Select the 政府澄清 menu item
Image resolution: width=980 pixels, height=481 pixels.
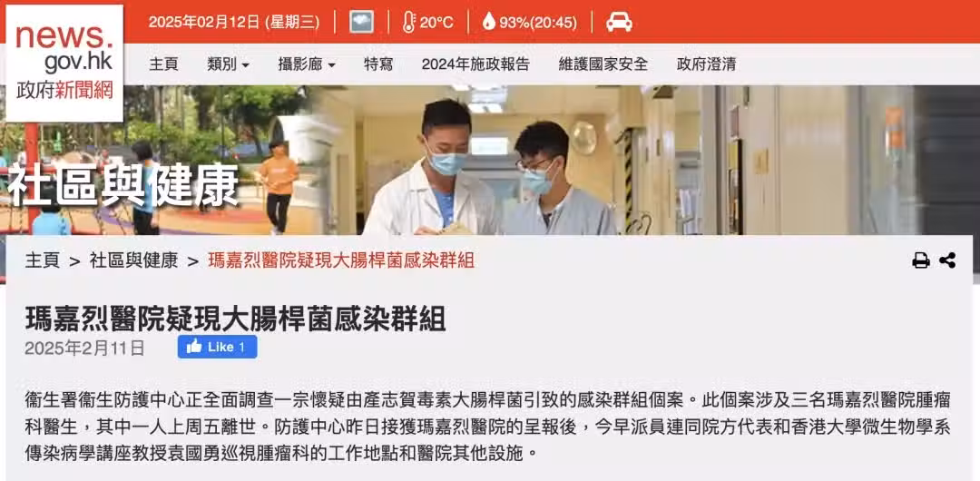[706, 64]
